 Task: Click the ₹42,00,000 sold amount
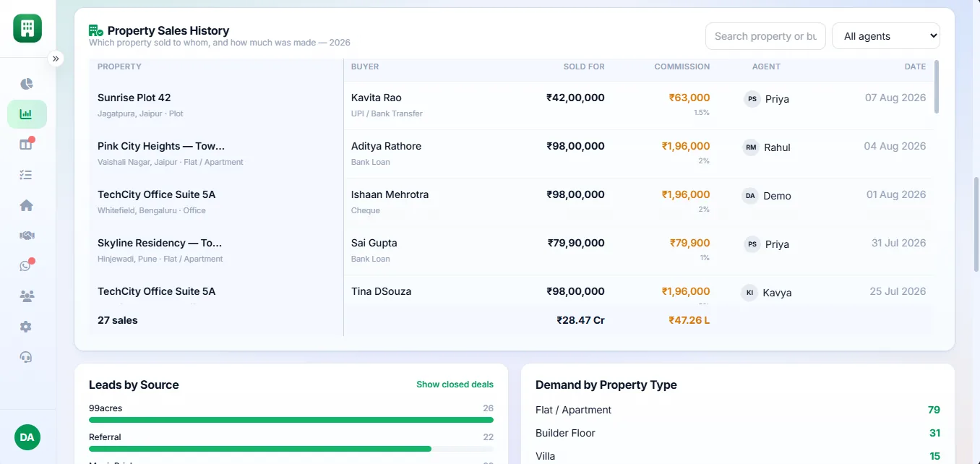pyautogui.click(x=575, y=98)
